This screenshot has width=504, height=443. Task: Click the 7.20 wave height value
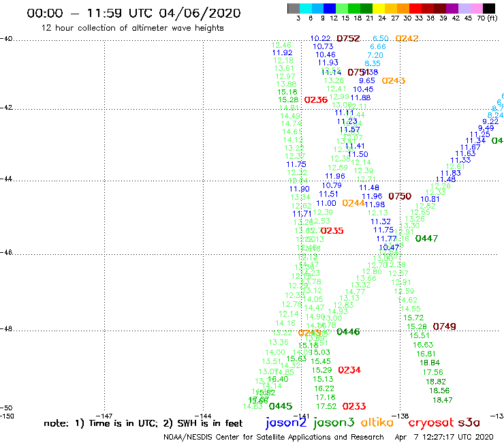[375, 55]
